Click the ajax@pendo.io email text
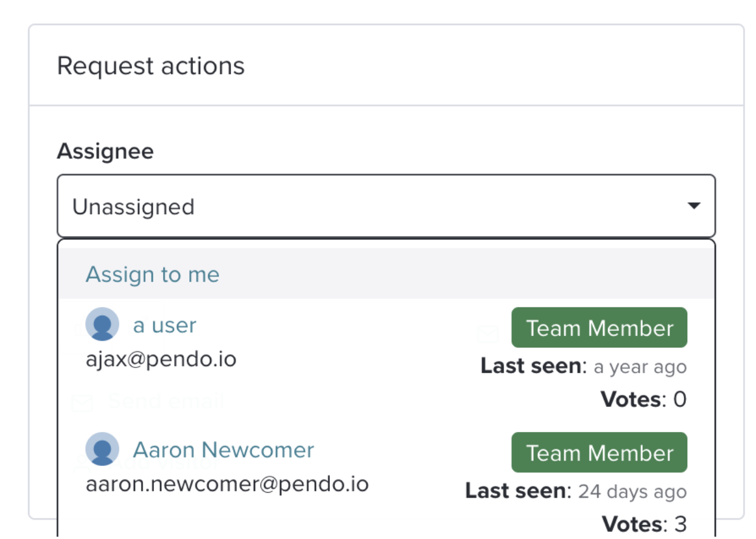The width and height of the screenshot is (756, 539). coord(161,360)
